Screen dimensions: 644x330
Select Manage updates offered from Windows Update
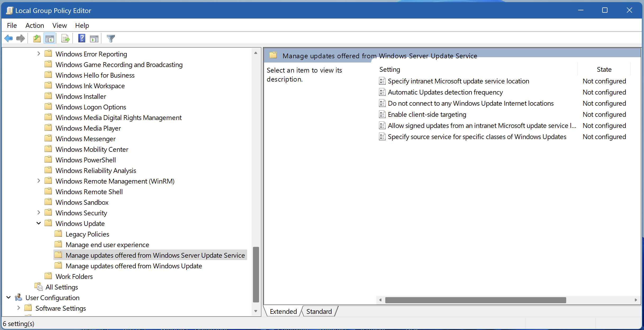coord(134,266)
